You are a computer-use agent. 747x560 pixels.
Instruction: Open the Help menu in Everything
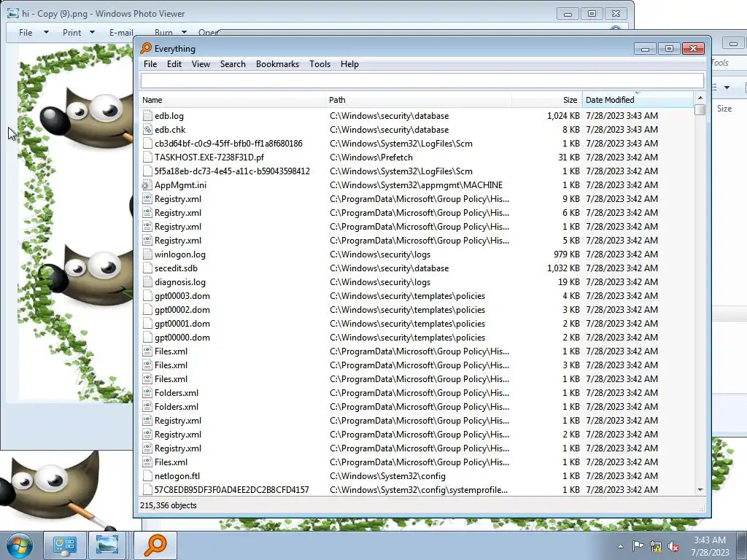pyautogui.click(x=349, y=64)
